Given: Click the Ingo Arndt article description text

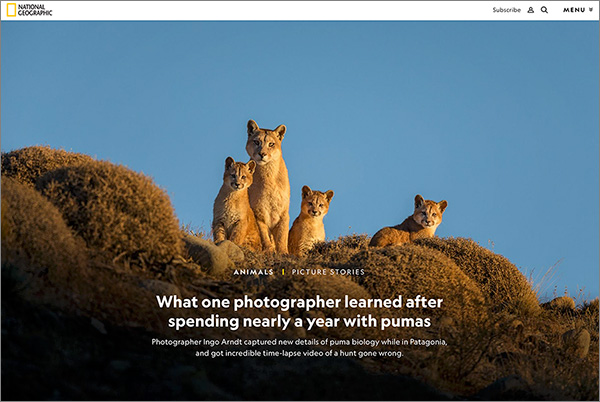Looking at the screenshot, I should [x=299, y=347].
